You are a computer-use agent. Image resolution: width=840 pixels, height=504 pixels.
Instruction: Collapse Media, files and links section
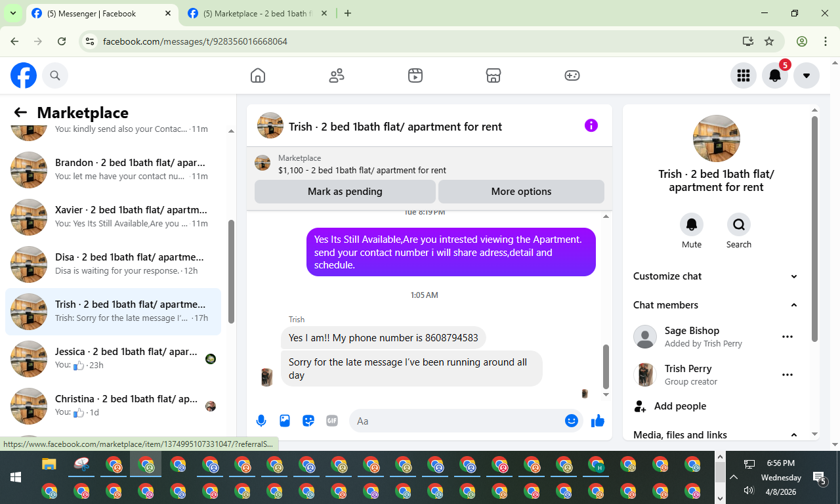pos(716,434)
